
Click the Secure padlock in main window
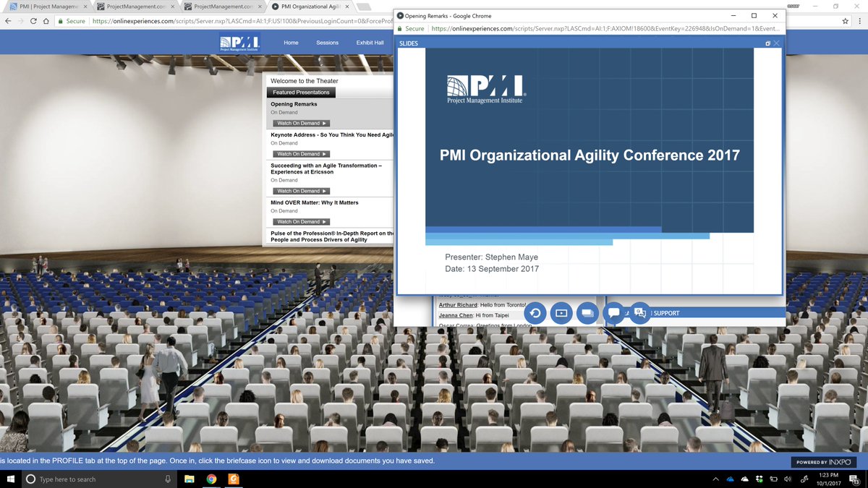[x=61, y=22]
